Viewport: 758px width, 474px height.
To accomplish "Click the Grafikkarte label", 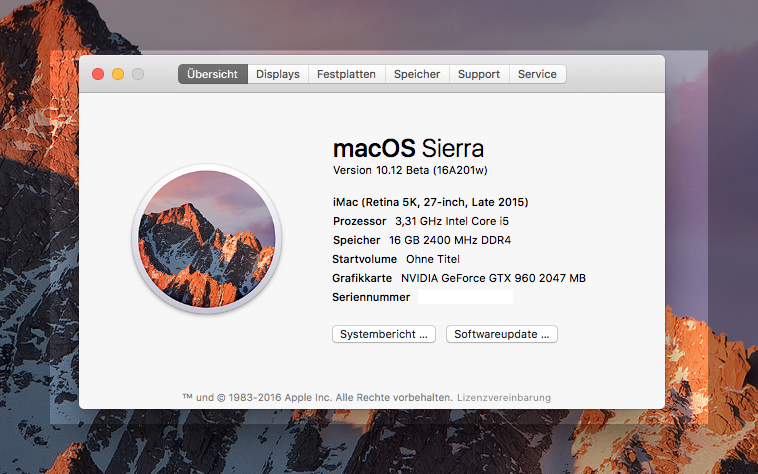I will pyautogui.click(x=362, y=278).
